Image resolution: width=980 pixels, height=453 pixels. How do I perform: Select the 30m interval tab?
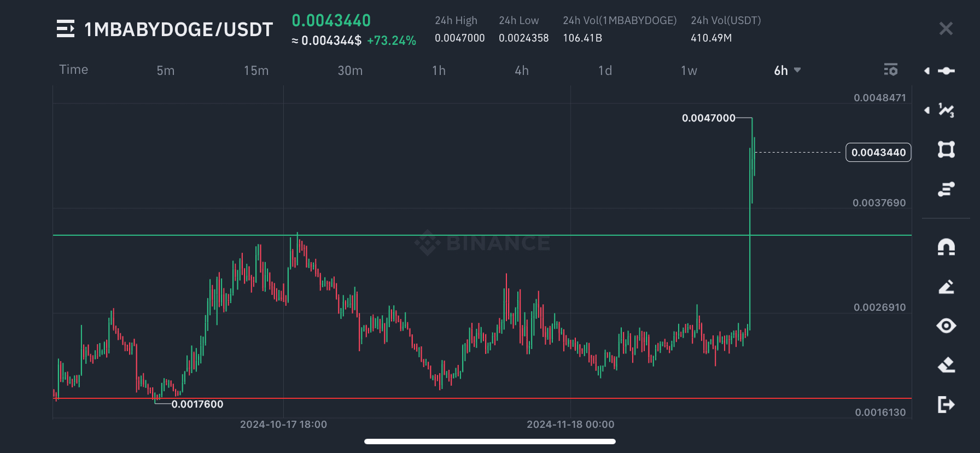pyautogui.click(x=351, y=71)
